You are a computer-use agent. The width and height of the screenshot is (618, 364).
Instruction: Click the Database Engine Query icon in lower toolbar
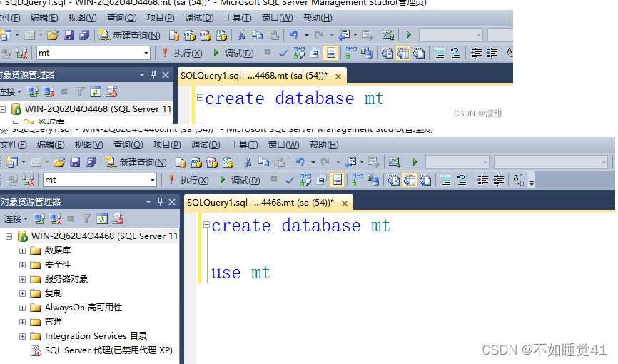180,162
